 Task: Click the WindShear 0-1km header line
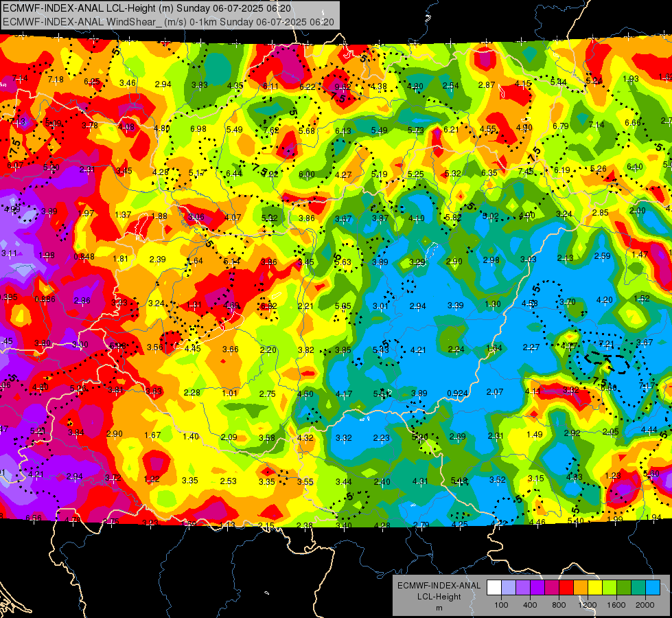click(168, 22)
